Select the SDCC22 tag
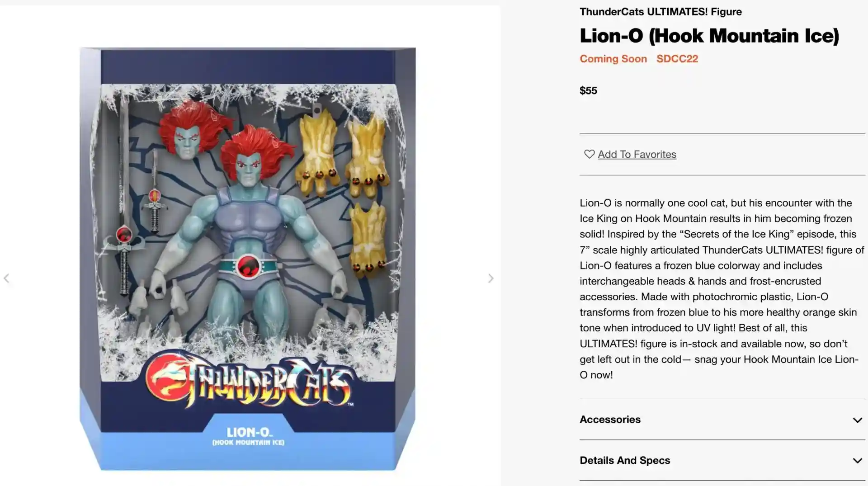The image size is (868, 486). coord(677,59)
